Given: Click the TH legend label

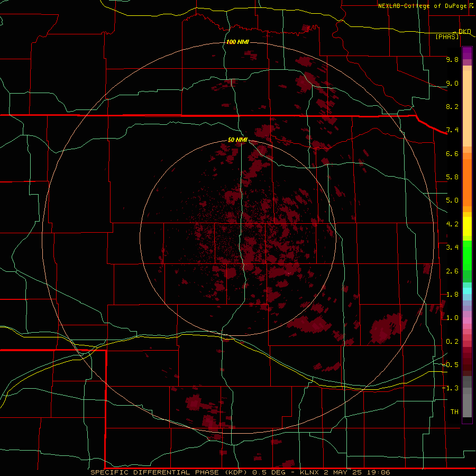Looking at the screenshot, I should [454, 412].
